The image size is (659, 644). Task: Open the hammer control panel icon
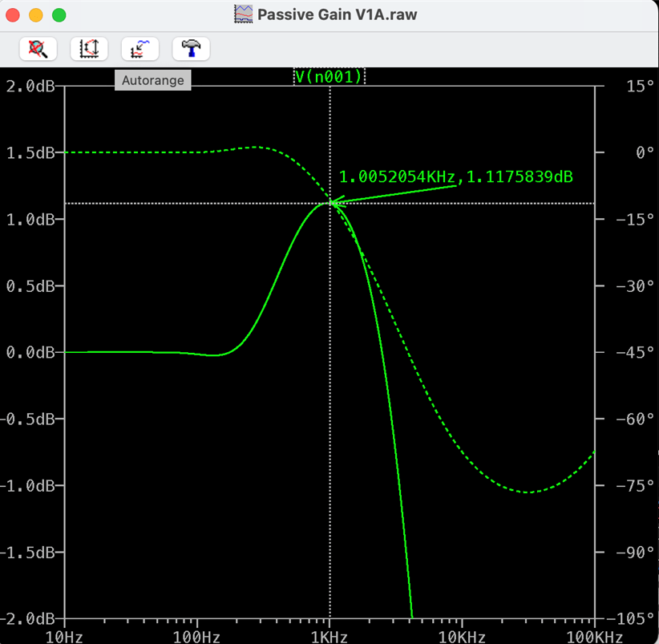(x=191, y=49)
